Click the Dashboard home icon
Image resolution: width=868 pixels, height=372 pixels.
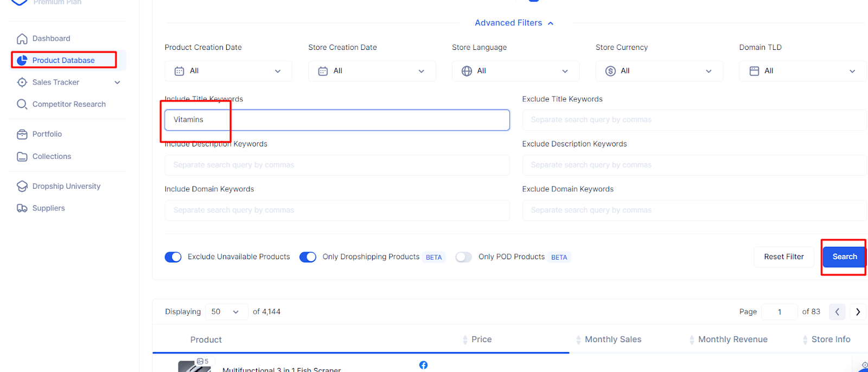point(22,39)
